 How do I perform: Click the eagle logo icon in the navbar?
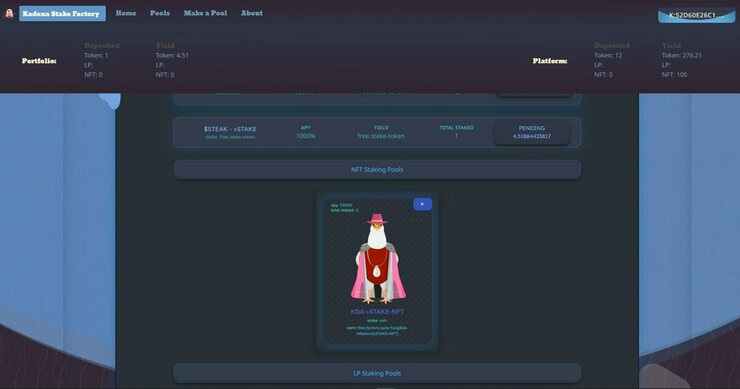[x=9, y=13]
